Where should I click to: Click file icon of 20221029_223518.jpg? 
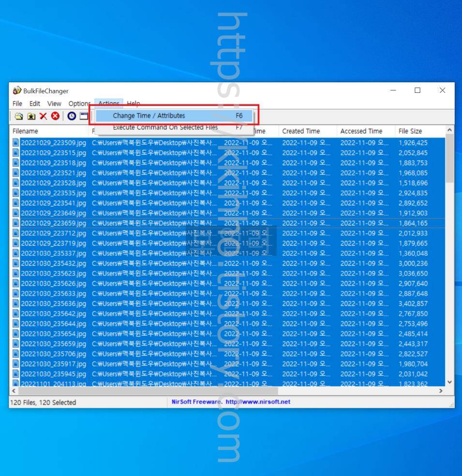[15, 163]
